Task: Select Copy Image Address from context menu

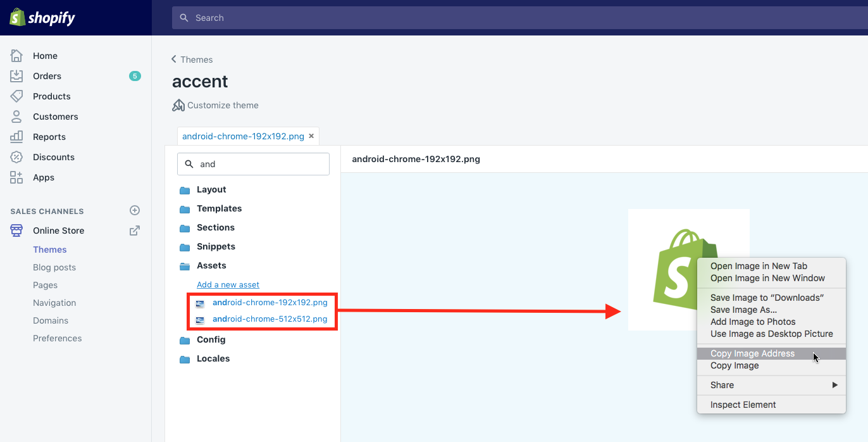Action: point(752,353)
